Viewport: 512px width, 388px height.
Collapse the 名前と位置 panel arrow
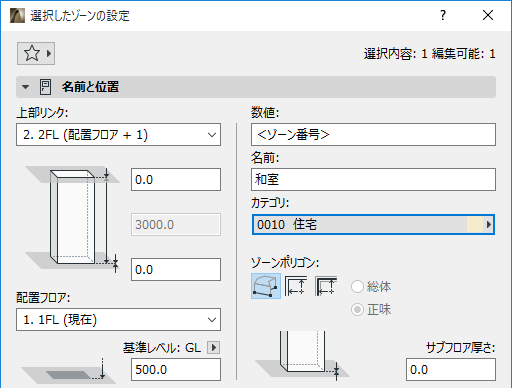(x=25, y=87)
